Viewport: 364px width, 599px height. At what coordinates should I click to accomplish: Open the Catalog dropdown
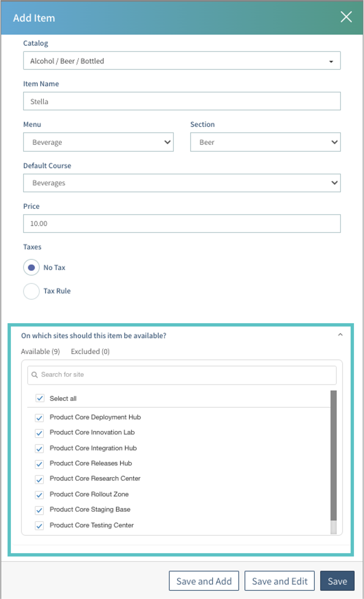[x=182, y=60]
